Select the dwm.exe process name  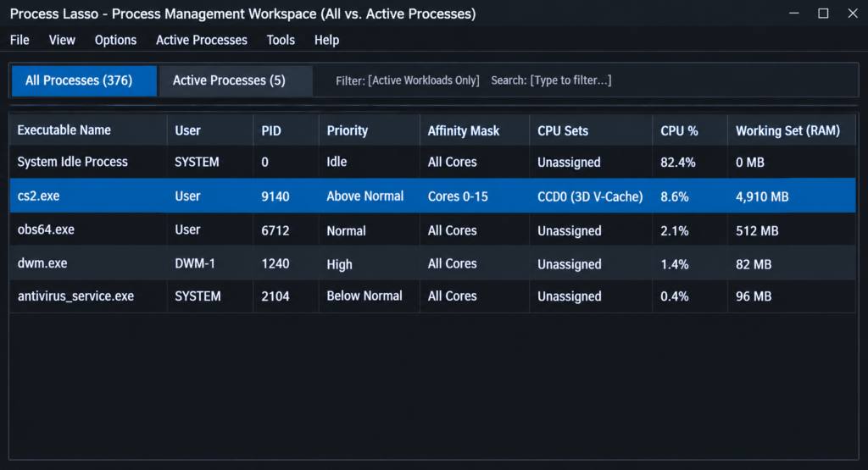(x=42, y=263)
